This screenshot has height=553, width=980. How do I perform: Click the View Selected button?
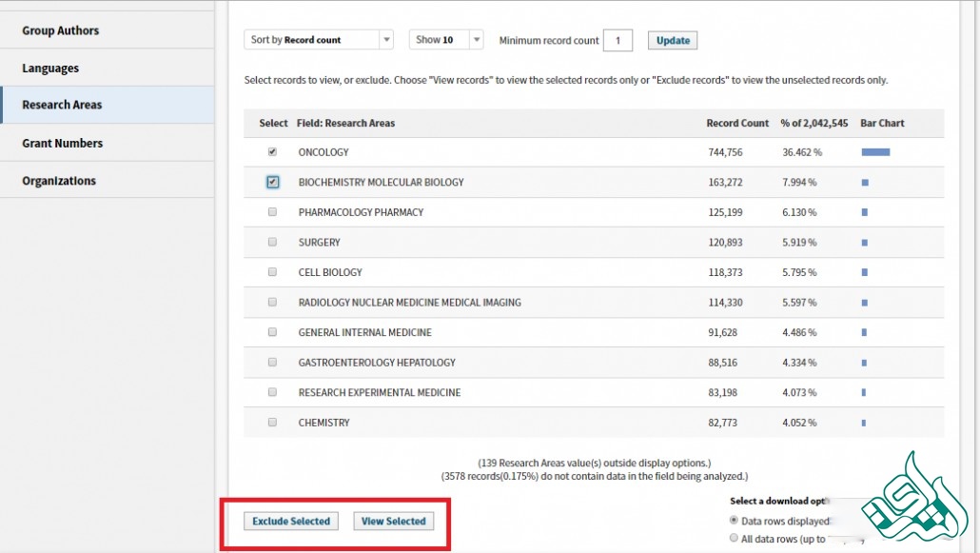tap(393, 522)
